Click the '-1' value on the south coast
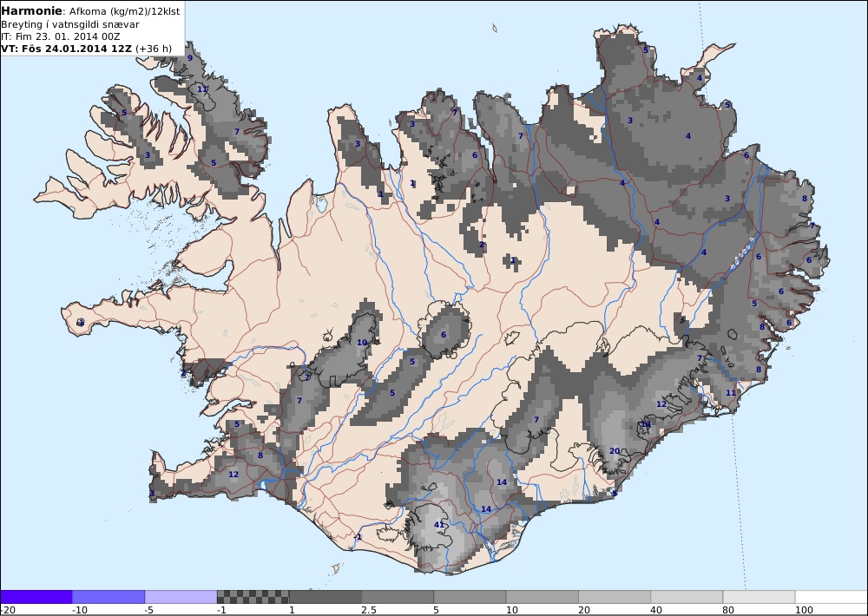The image size is (868, 616). 358,537
